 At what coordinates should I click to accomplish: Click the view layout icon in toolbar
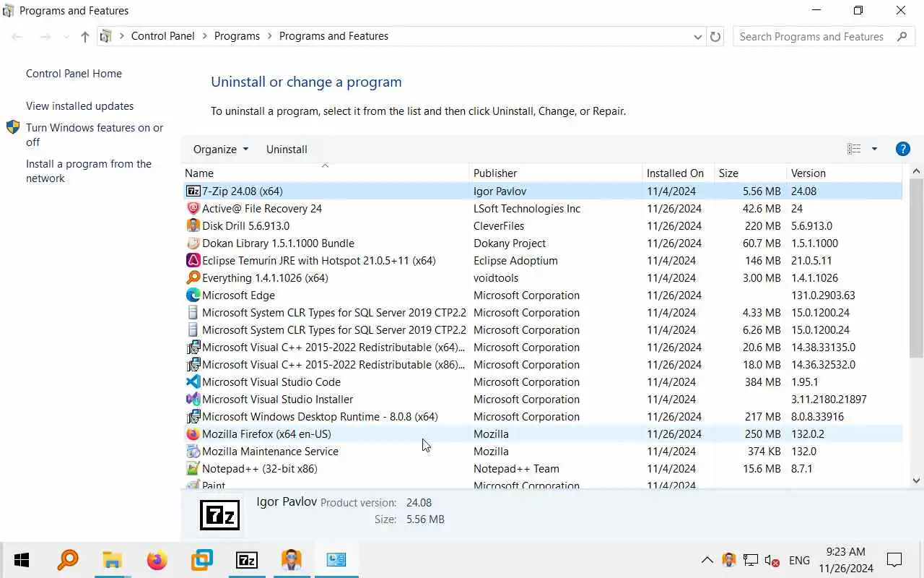point(854,149)
